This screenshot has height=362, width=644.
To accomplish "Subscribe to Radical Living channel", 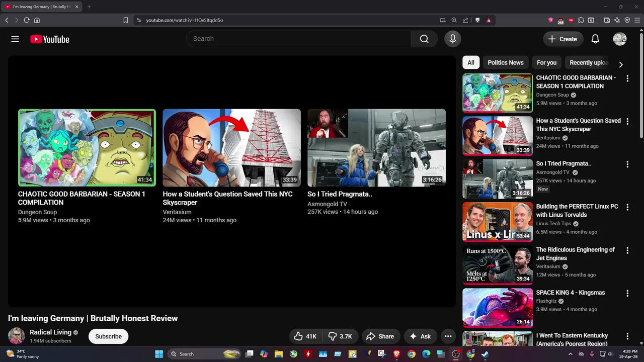I will click(108, 336).
